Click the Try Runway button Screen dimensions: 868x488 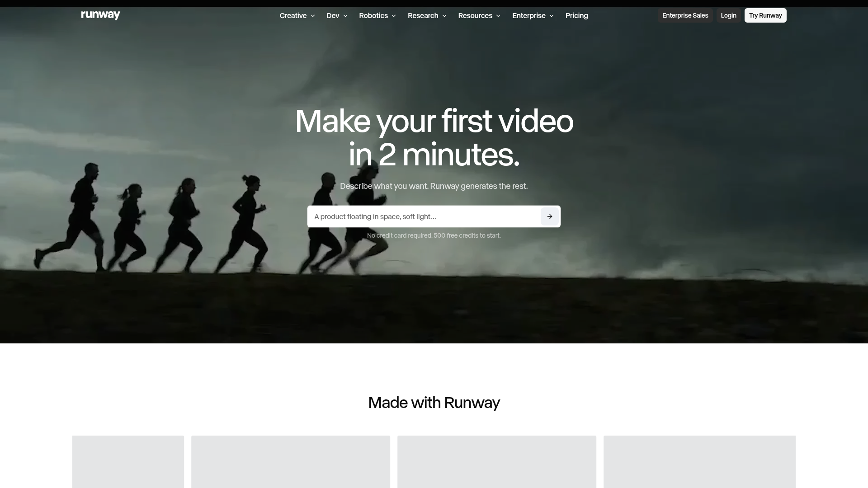[x=765, y=15]
